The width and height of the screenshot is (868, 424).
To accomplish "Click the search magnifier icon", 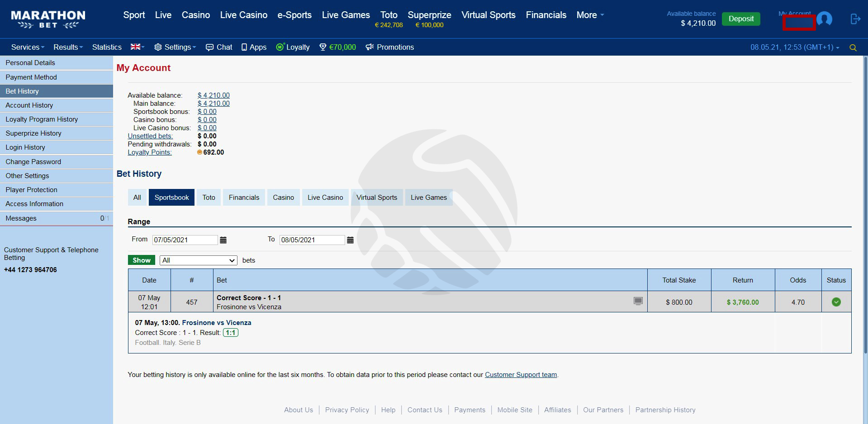I will click(853, 47).
